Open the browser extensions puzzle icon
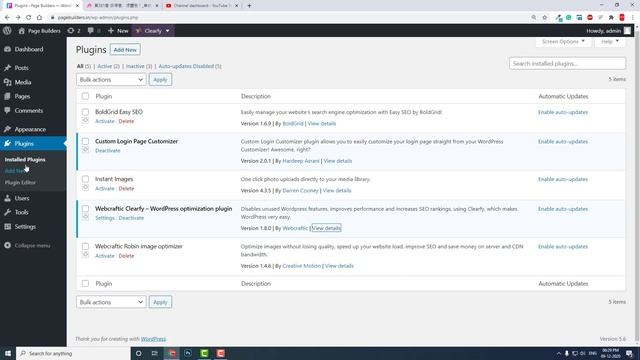640x360 pixels. click(x=611, y=18)
